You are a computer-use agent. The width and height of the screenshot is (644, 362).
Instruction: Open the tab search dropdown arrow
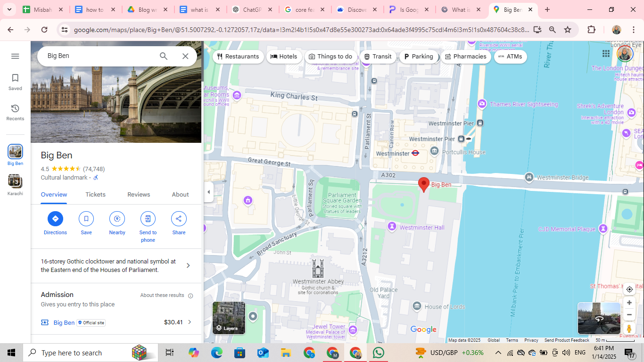(9, 9)
